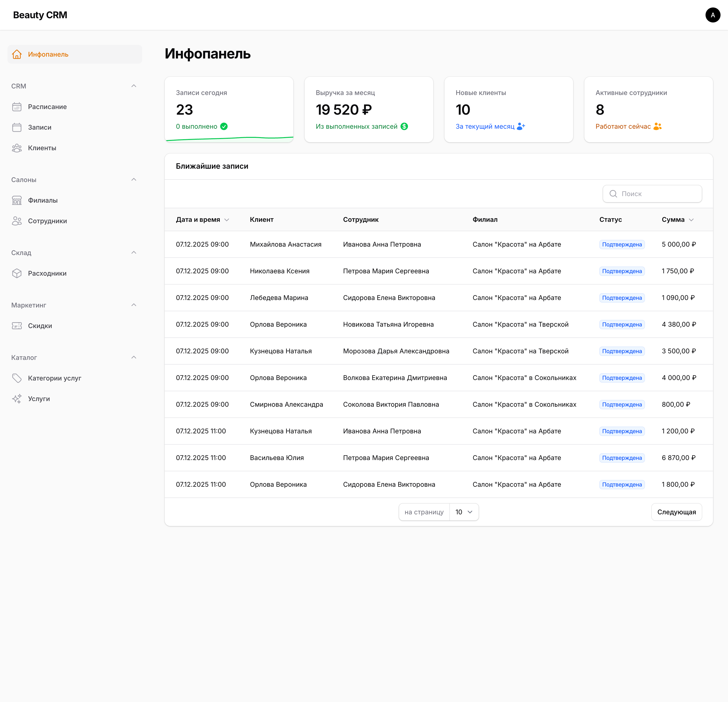Open Сотрудники from the sidebar icon
The height and width of the screenshot is (702, 728).
pyautogui.click(x=17, y=221)
